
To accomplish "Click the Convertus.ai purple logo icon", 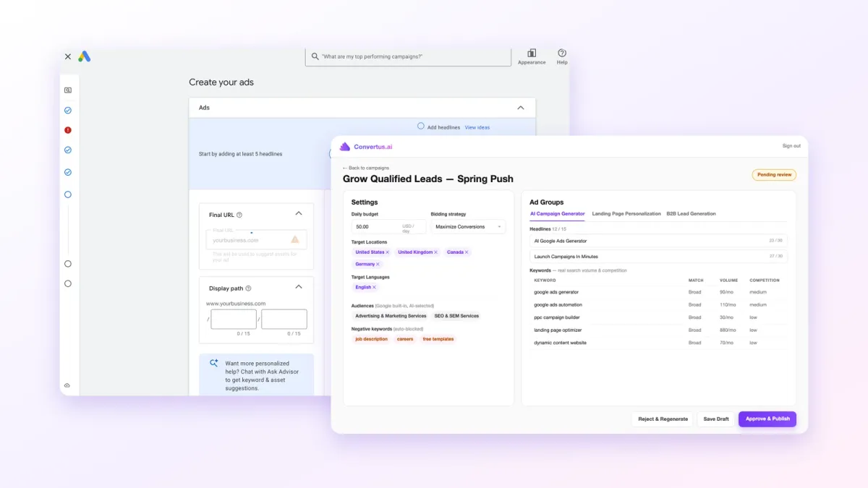I will coord(345,146).
